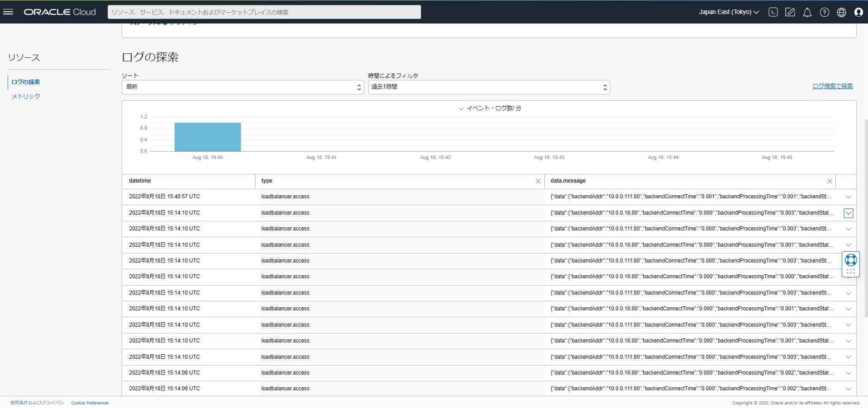Open the announcements bell icon

(807, 12)
